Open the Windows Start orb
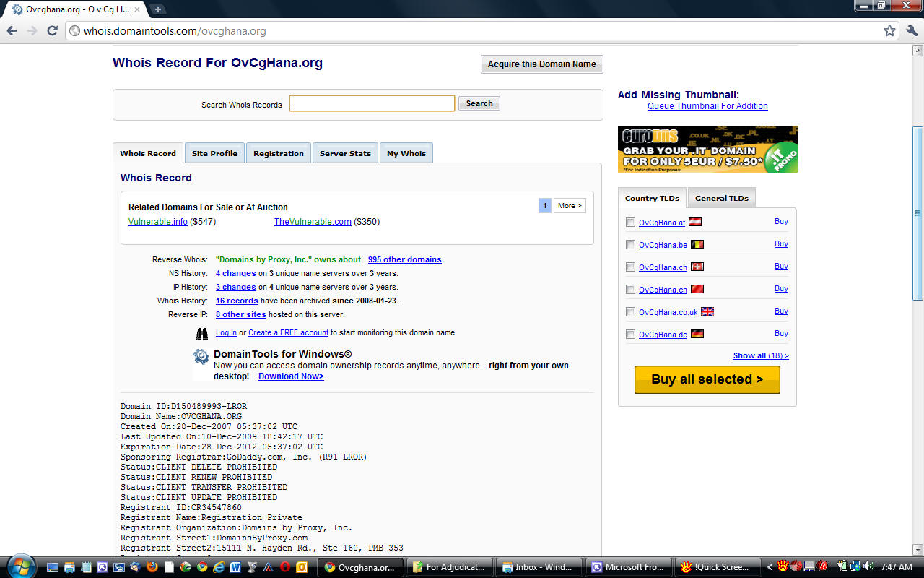 (20, 567)
